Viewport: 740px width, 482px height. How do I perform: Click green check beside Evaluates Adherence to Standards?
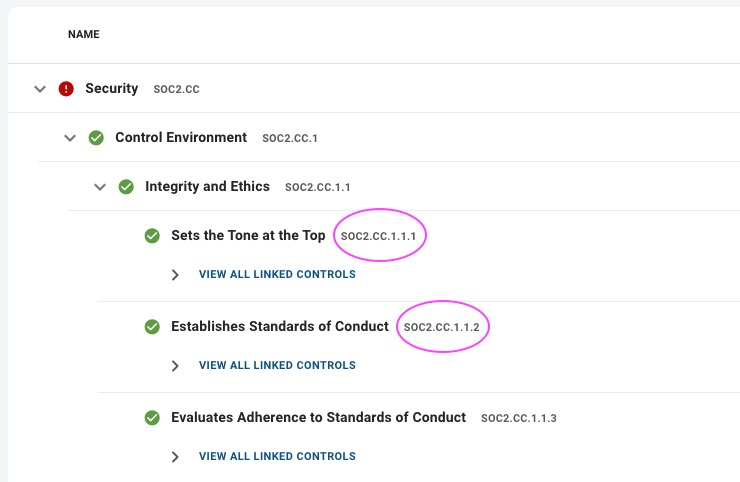[152, 418]
